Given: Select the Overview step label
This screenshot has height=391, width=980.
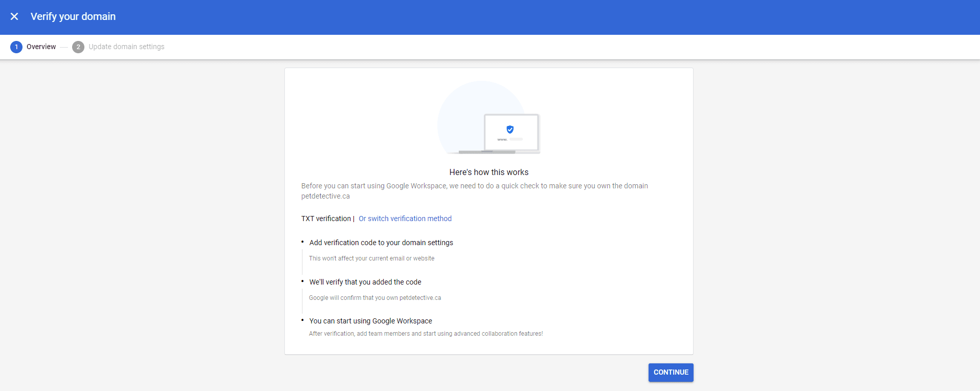Looking at the screenshot, I should tap(41, 47).
